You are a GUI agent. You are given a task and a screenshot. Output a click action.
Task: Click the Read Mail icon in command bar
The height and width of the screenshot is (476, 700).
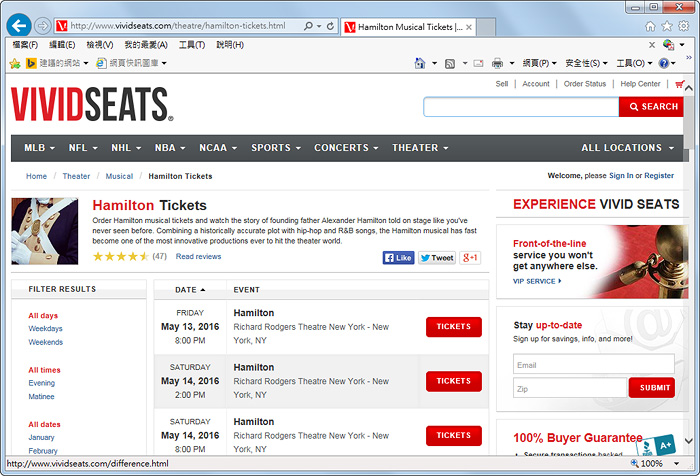click(478, 63)
